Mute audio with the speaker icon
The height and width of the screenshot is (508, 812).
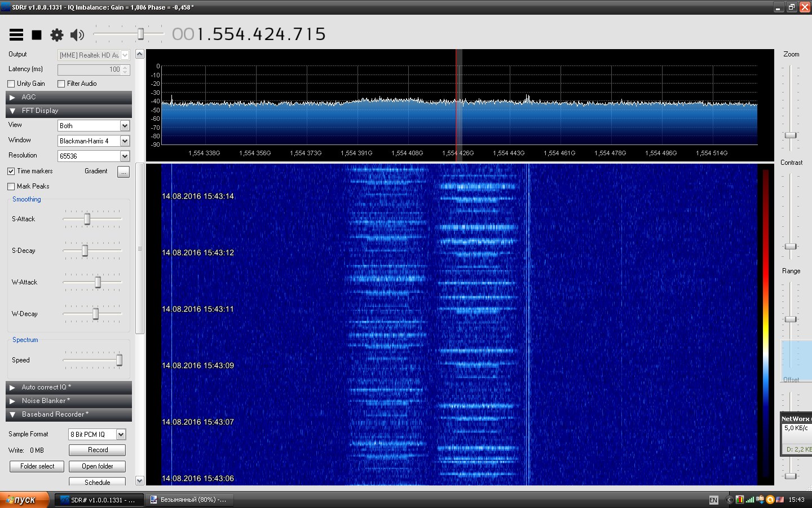click(77, 35)
